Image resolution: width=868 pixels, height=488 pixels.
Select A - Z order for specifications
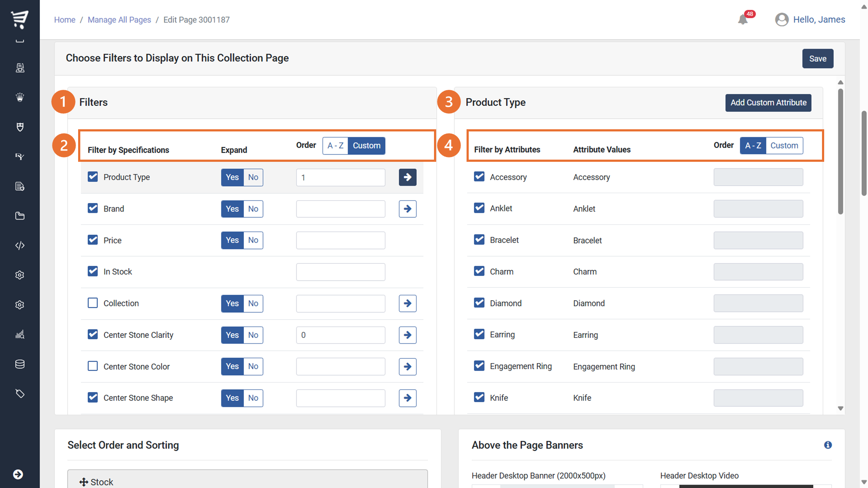(x=335, y=146)
